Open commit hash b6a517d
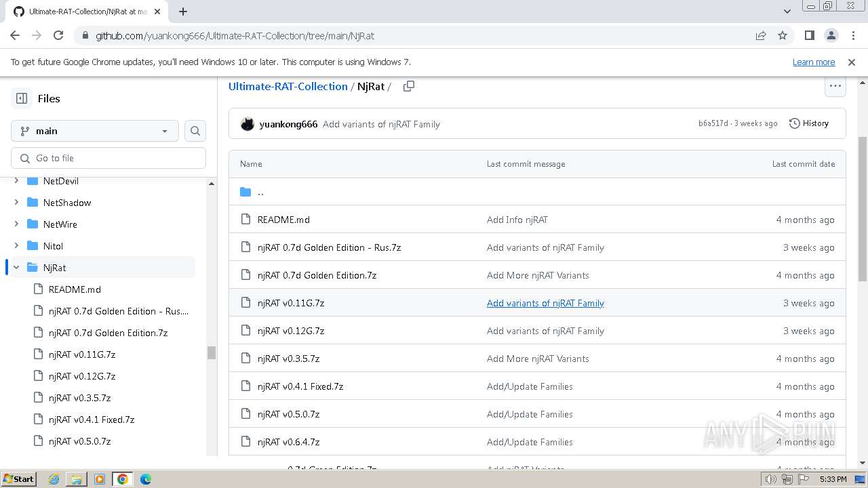868x488 pixels. click(x=713, y=123)
